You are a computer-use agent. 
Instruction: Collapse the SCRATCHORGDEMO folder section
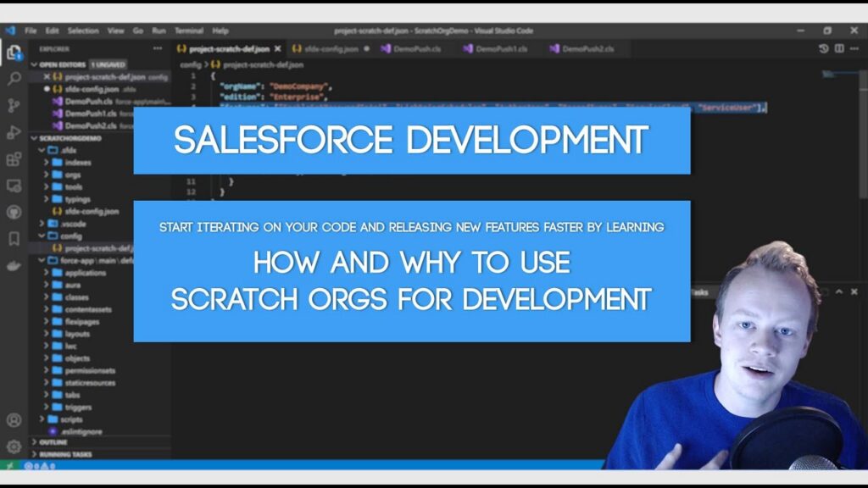34,138
